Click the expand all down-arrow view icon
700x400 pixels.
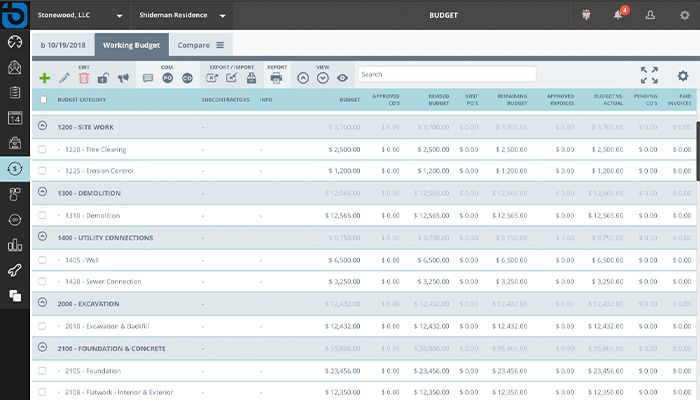tap(323, 78)
